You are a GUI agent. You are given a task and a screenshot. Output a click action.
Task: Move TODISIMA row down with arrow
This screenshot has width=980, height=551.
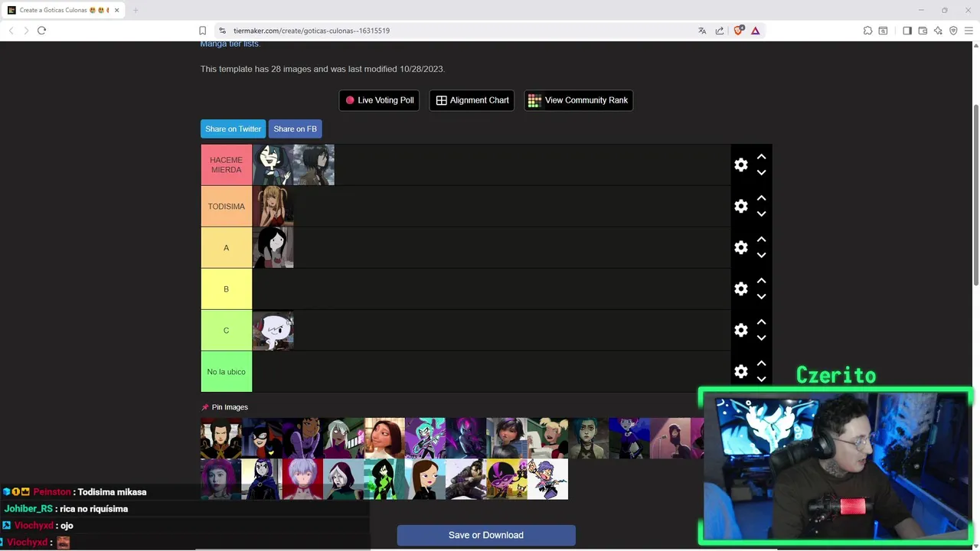click(x=761, y=214)
